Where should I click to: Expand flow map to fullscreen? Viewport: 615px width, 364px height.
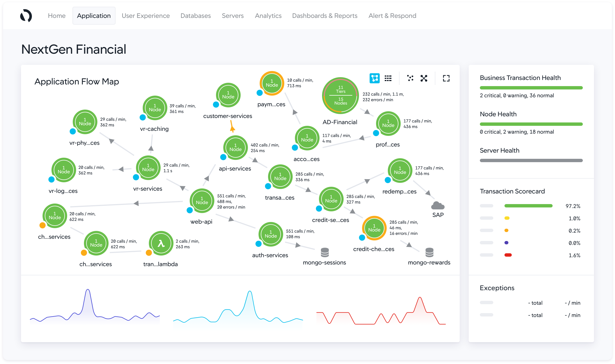[x=446, y=78]
